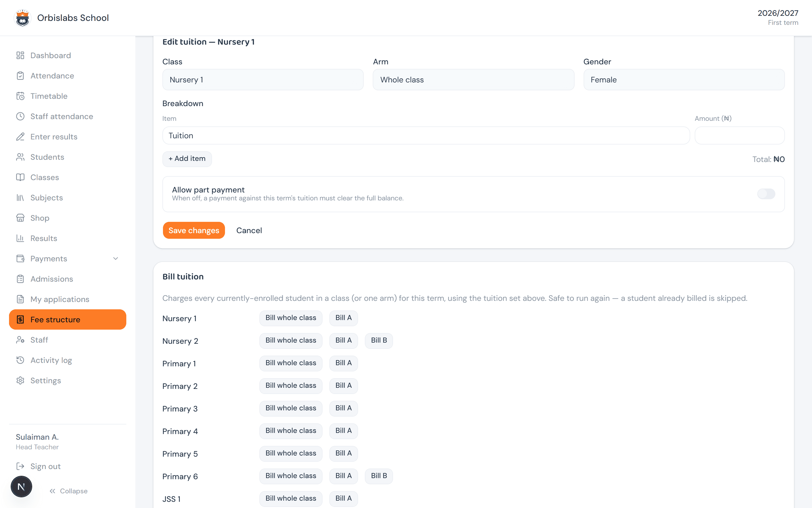Click the Subjects library icon
Screen dimensions: 812x508
(20, 198)
